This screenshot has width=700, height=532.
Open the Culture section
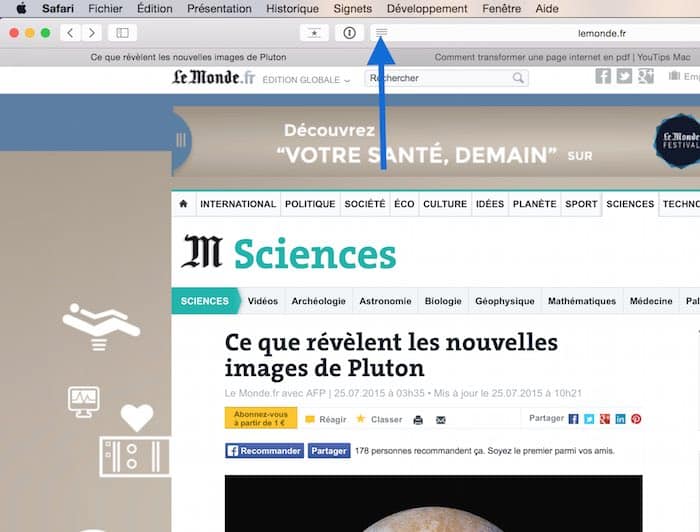coord(445,204)
